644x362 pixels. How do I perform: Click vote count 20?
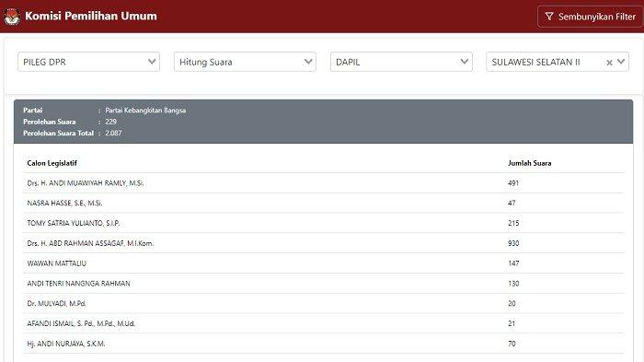(x=512, y=303)
